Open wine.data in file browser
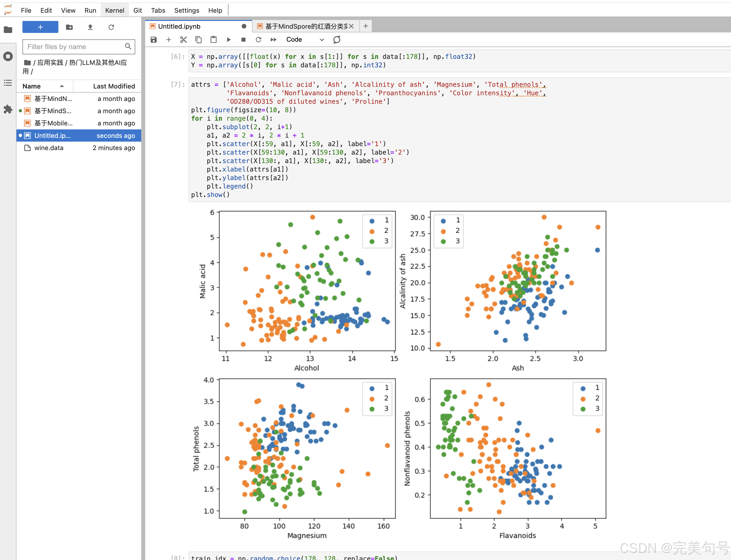 pyautogui.click(x=49, y=148)
